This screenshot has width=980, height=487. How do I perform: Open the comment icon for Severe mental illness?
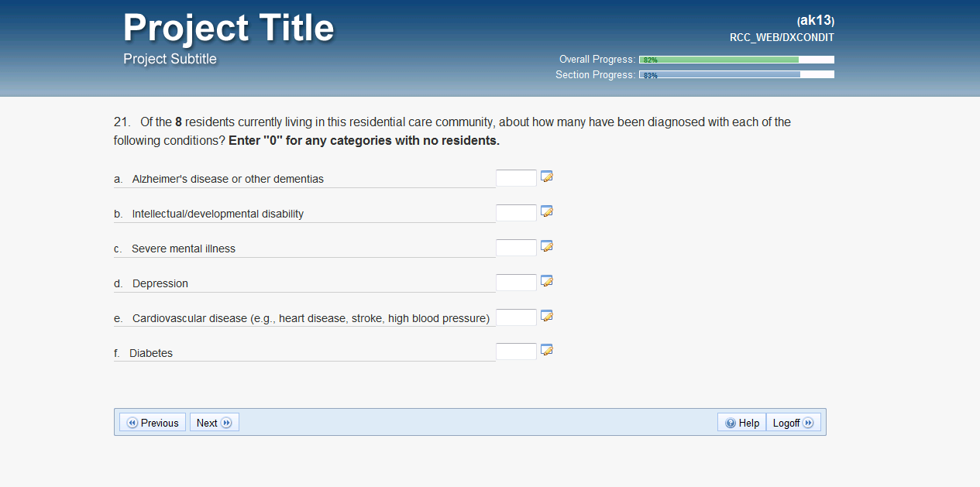pyautogui.click(x=546, y=246)
